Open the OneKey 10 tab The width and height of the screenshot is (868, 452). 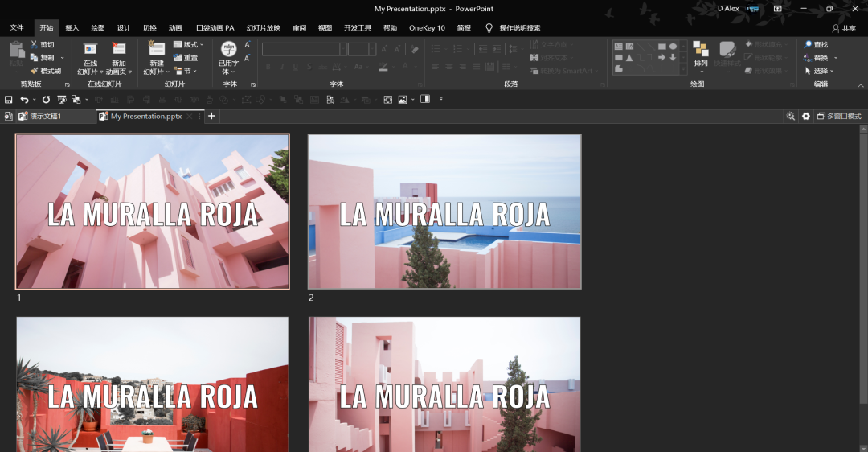pos(427,27)
